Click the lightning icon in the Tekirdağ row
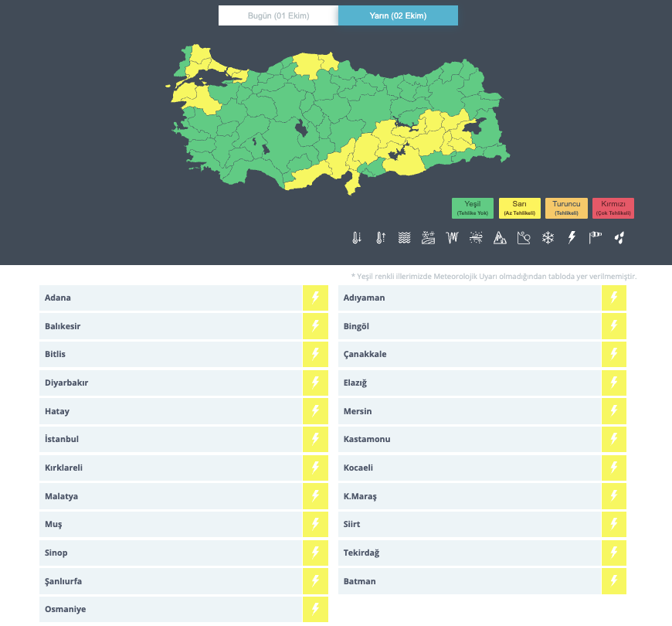This screenshot has width=672, height=626. click(614, 553)
